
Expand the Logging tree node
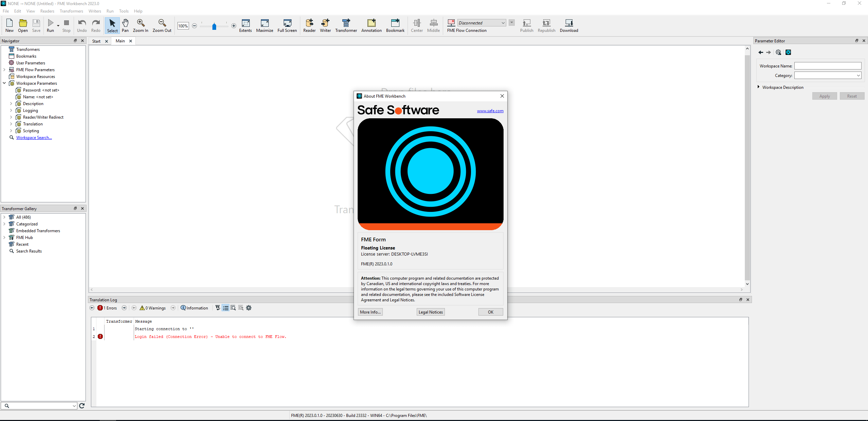point(11,110)
